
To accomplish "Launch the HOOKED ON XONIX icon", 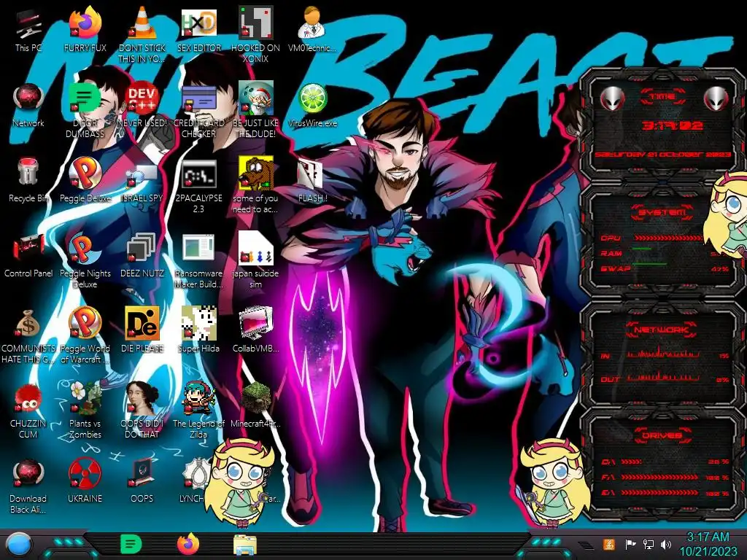I will (x=255, y=23).
